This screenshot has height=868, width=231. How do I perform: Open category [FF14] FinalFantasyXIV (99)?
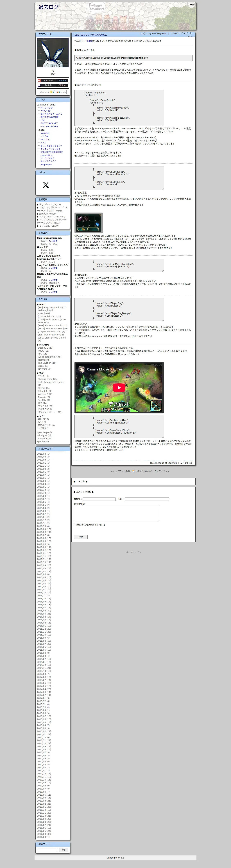53,329
